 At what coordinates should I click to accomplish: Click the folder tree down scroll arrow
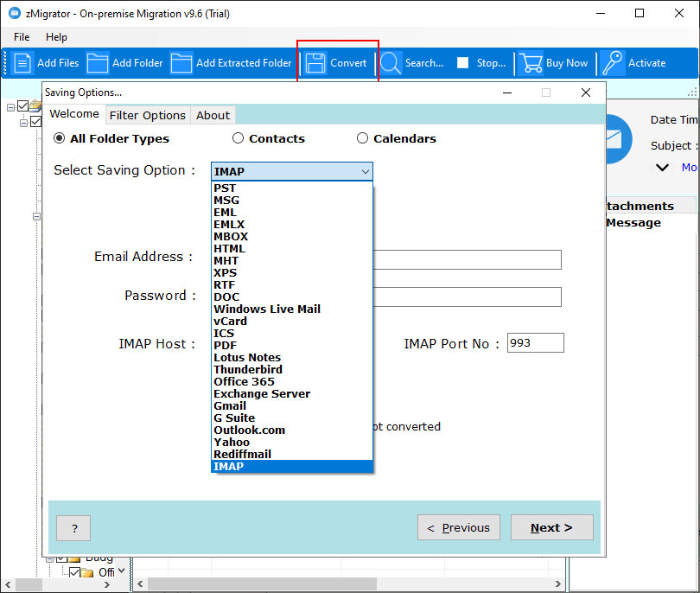click(x=122, y=571)
